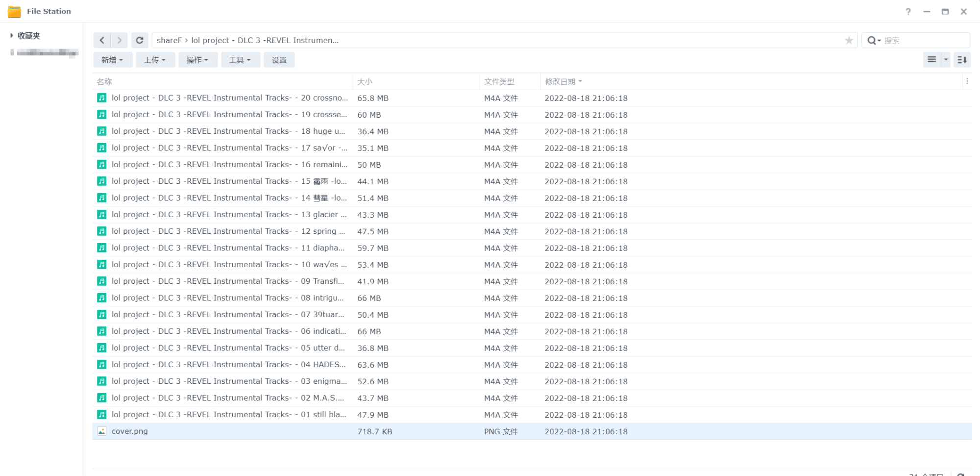This screenshot has width=980, height=476.
Task: Select music icon of track 19 crossse
Action: (101, 115)
